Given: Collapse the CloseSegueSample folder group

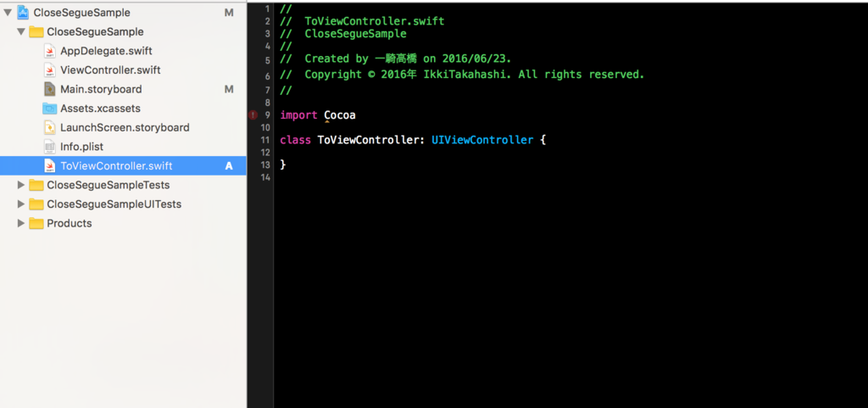Looking at the screenshot, I should [21, 31].
